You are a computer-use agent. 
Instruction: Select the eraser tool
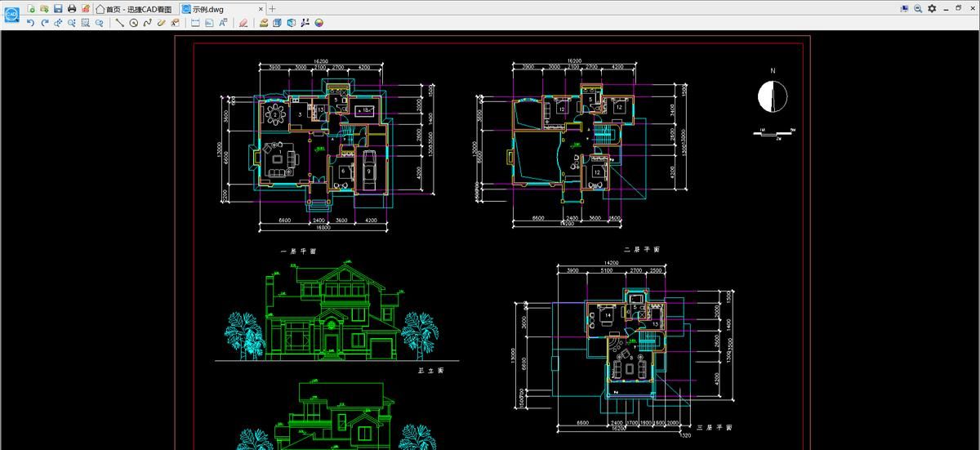[243, 23]
